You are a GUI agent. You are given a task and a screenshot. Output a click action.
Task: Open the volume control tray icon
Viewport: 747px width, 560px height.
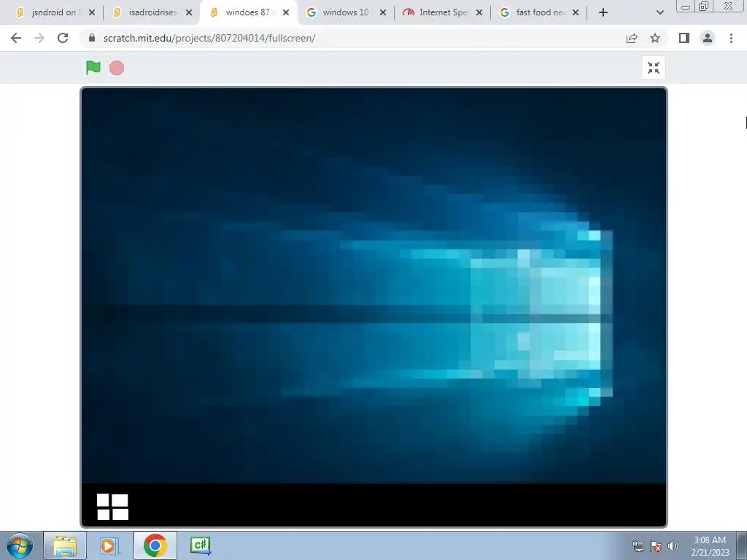coord(673,546)
